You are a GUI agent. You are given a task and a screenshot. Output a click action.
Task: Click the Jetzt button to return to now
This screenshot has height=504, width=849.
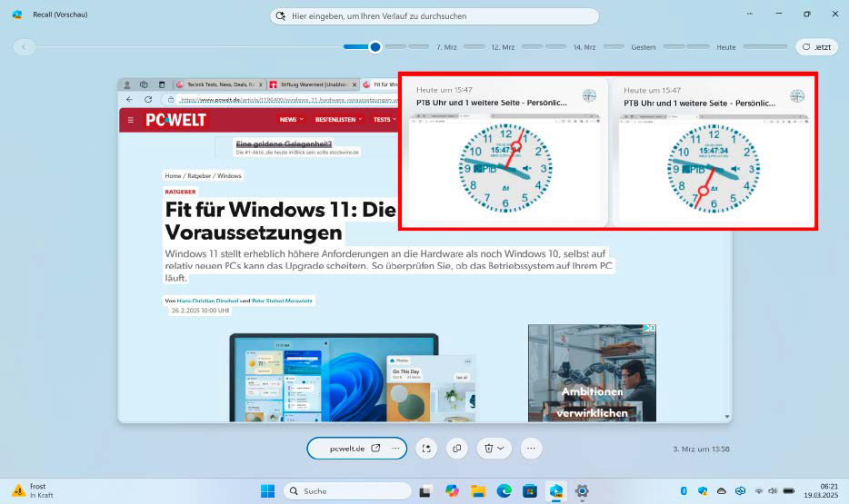tap(816, 47)
